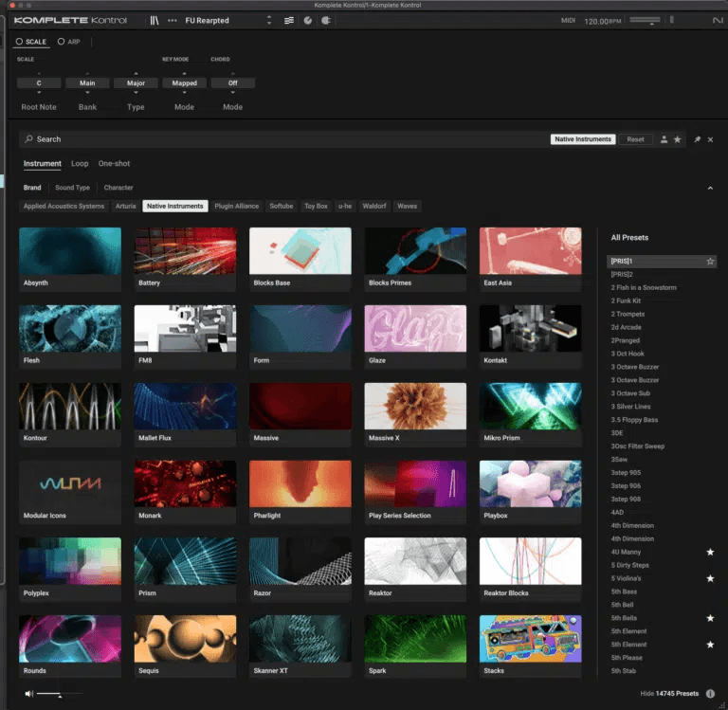
Task: Select the Sound Type filter tab
Action: click(72, 188)
